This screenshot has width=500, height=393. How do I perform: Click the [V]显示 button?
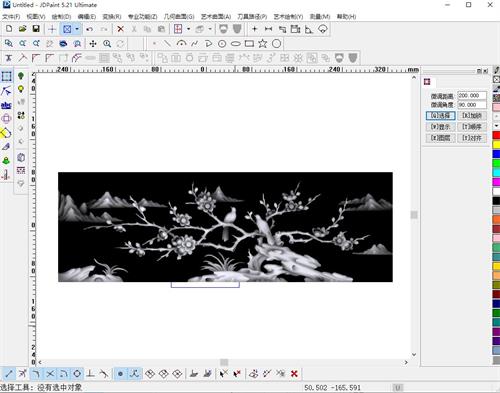coord(440,127)
